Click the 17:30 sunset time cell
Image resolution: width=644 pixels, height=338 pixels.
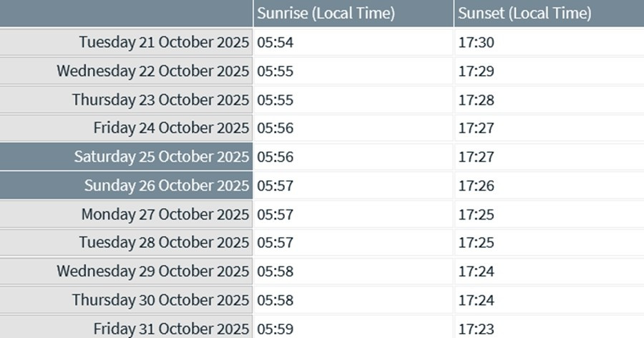tap(477, 42)
